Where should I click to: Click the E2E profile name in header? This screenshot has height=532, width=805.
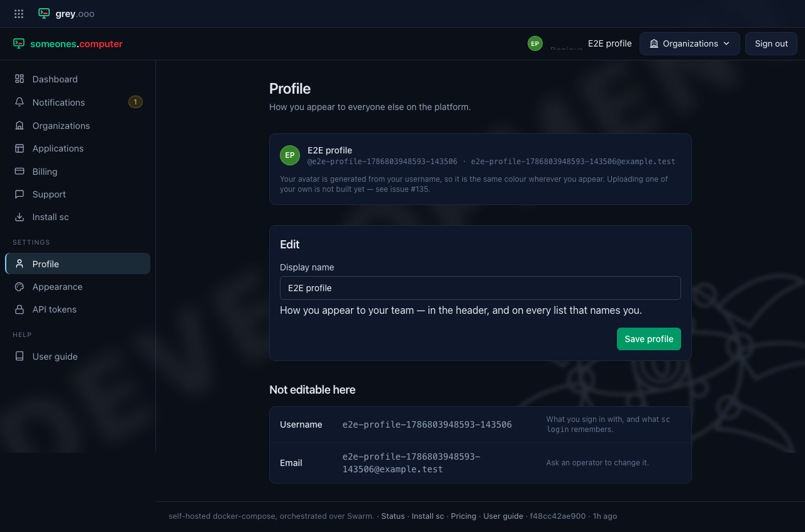point(609,43)
